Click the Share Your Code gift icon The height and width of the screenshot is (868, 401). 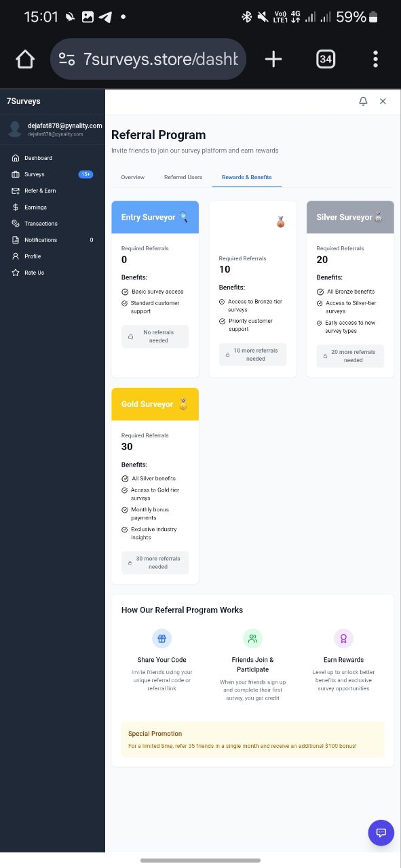click(x=161, y=638)
